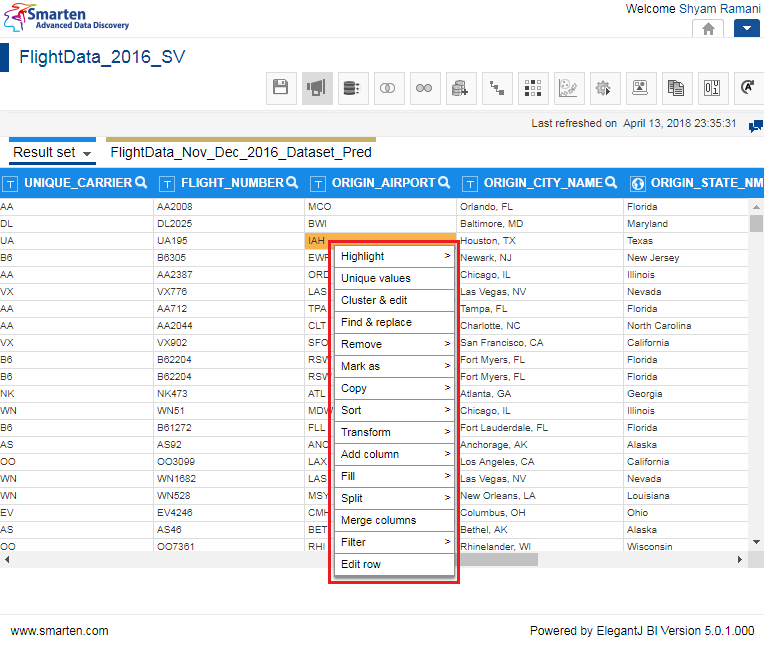Click the two linked circles icon
Viewport: 764px width, 646px height.
[425, 88]
